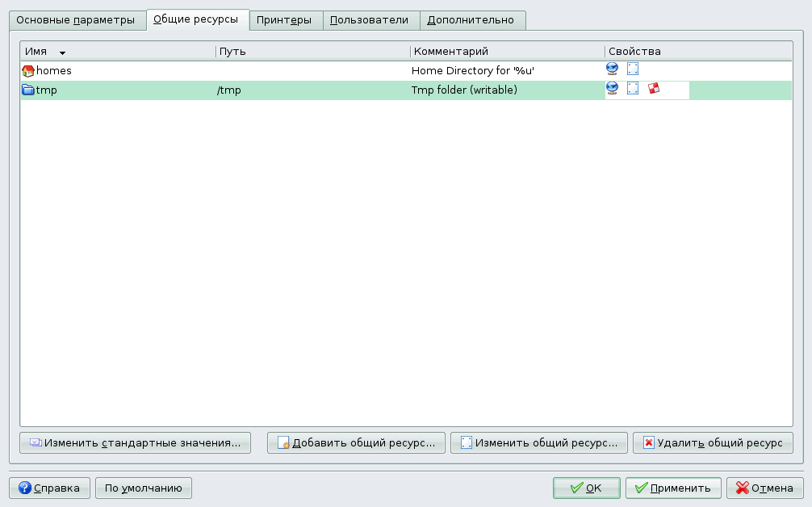Click the globe icon in the homes row

pyautogui.click(x=613, y=69)
